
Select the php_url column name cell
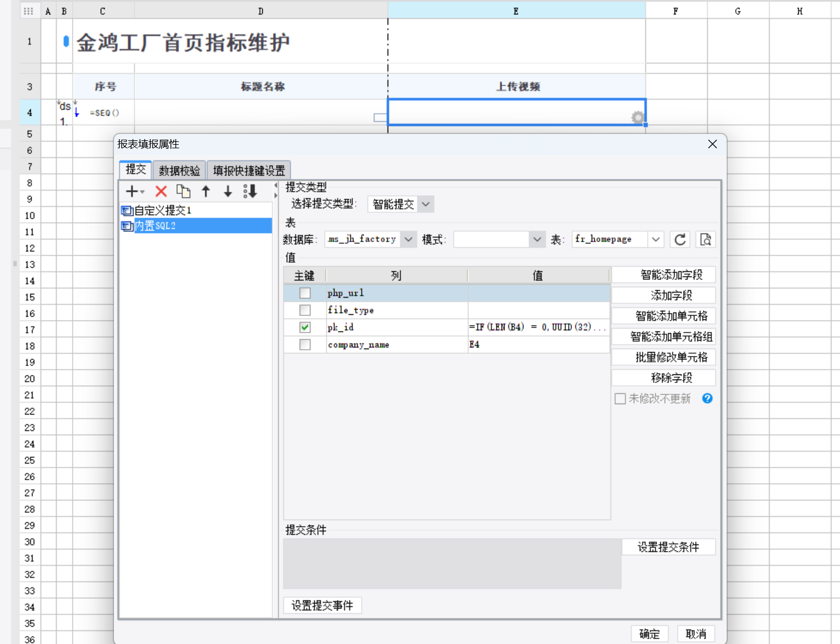(396, 293)
